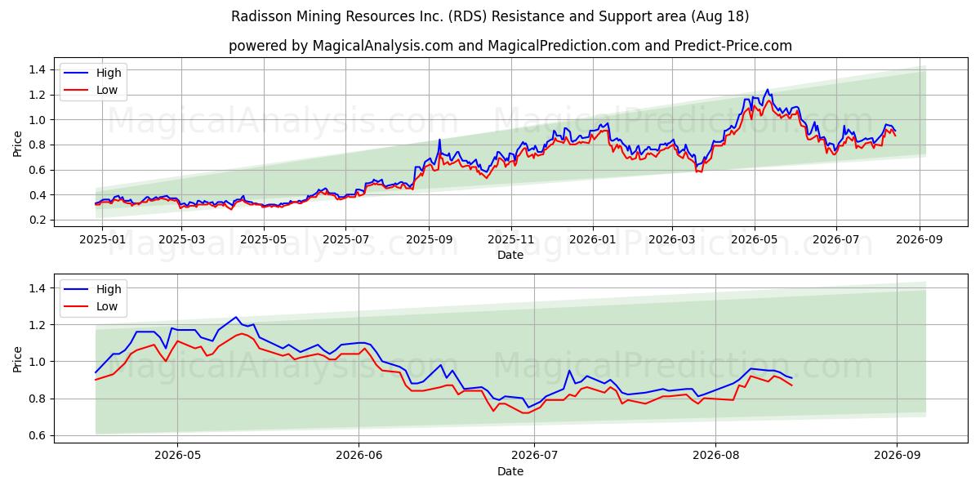Image resolution: width=980 pixels, height=490 pixels.
Task: Click bottom chart x-axis label '2026-05'
Action: pyautogui.click(x=177, y=457)
